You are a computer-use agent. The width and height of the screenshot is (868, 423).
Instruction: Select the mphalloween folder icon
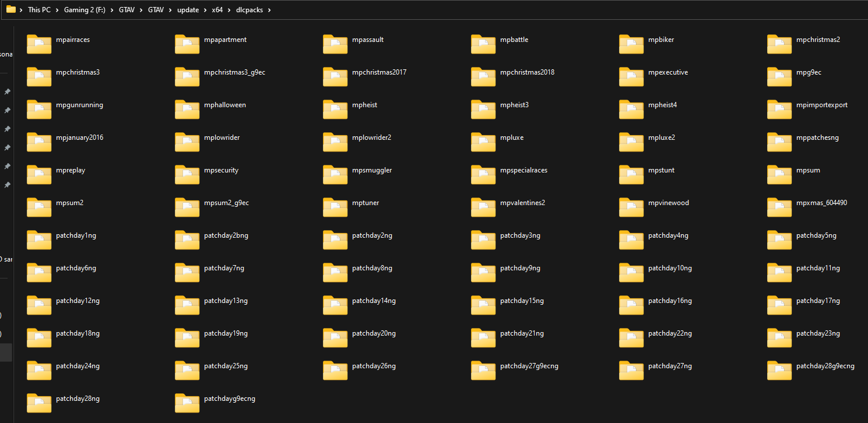(187, 109)
